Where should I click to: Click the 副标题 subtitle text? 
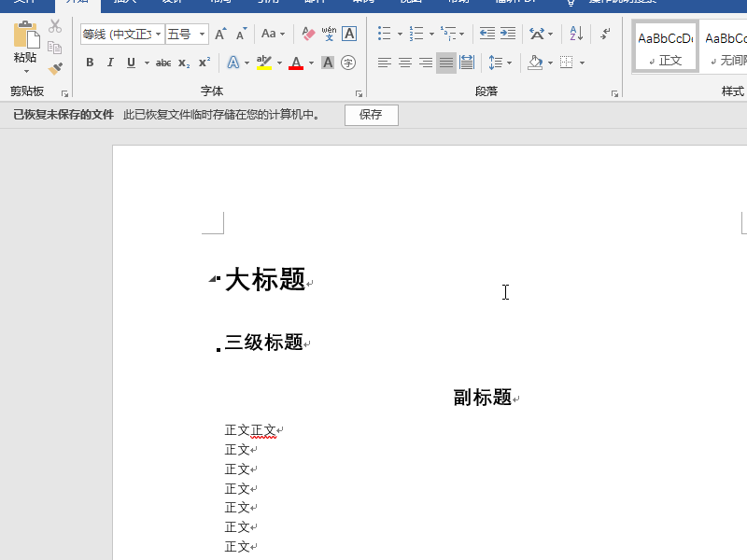[x=482, y=398]
